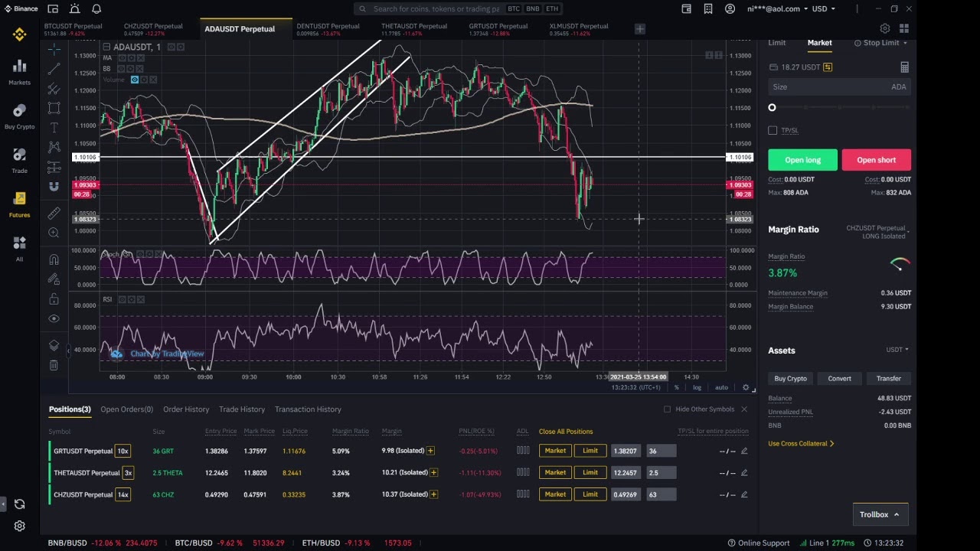Select the trend line drawing tool
980x551 pixels.
54,69
